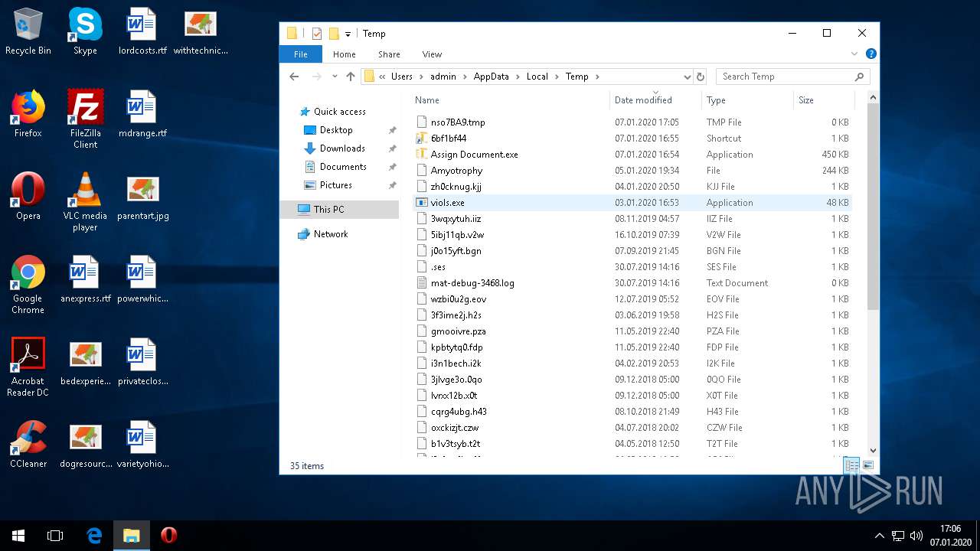Select the withtechnic image file on desktop
The image size is (980, 551).
tap(201, 32)
